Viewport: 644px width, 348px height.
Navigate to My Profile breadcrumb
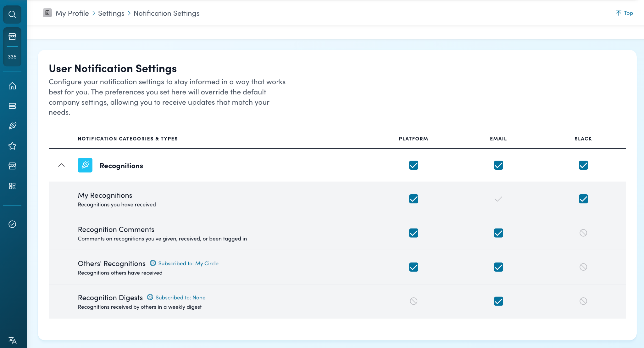(x=72, y=13)
